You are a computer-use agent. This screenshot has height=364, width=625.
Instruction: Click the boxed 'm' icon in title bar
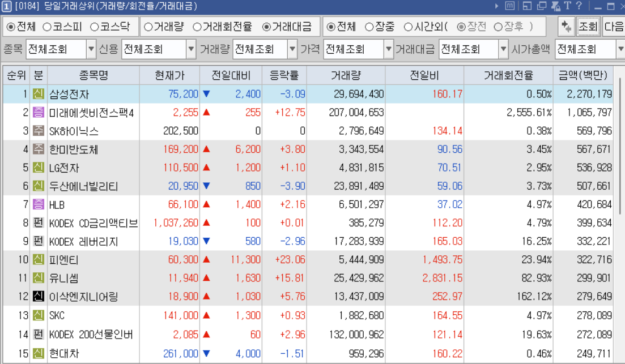tap(509, 6)
